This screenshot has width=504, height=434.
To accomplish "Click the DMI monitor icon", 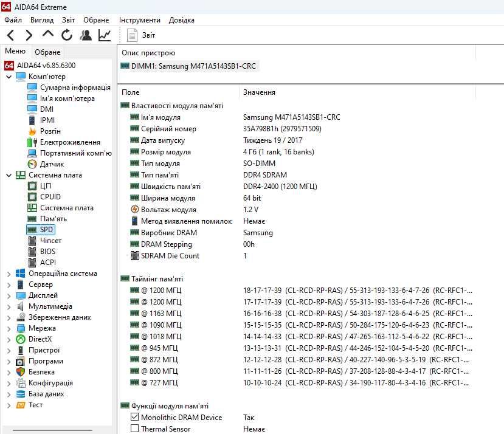I will pyautogui.click(x=32, y=109).
